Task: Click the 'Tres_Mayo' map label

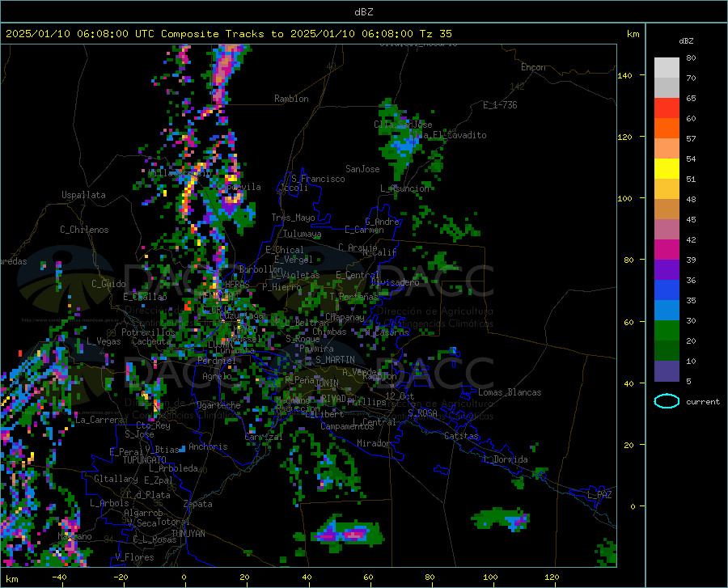Action: 293,218
